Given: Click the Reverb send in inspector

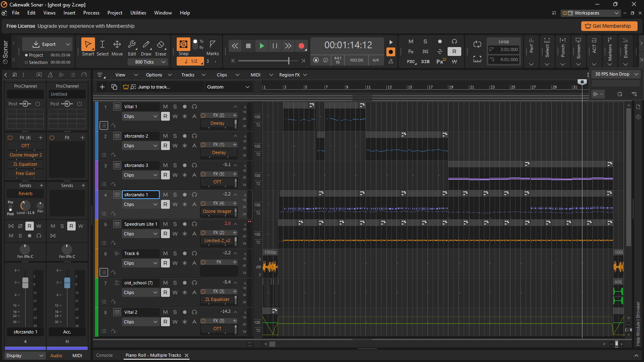Looking at the screenshot, I should click(25, 193).
